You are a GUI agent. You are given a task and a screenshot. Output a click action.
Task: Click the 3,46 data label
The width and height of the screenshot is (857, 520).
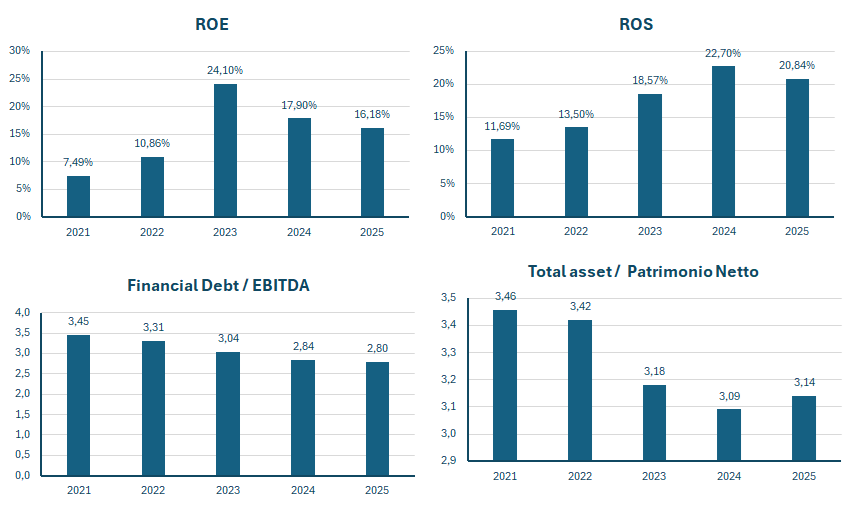[x=506, y=296]
